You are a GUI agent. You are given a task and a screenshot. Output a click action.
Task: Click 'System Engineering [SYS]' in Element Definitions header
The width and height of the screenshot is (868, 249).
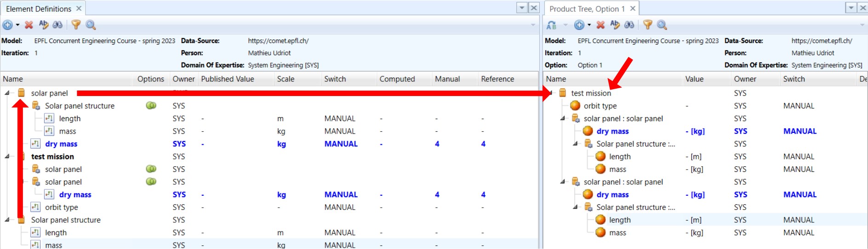pyautogui.click(x=283, y=65)
